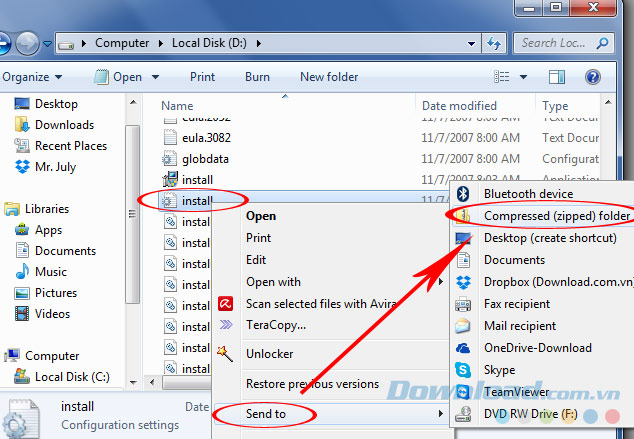Click the Bluetooth device icon in Send to
The height and width of the screenshot is (439, 634).
pos(463,194)
